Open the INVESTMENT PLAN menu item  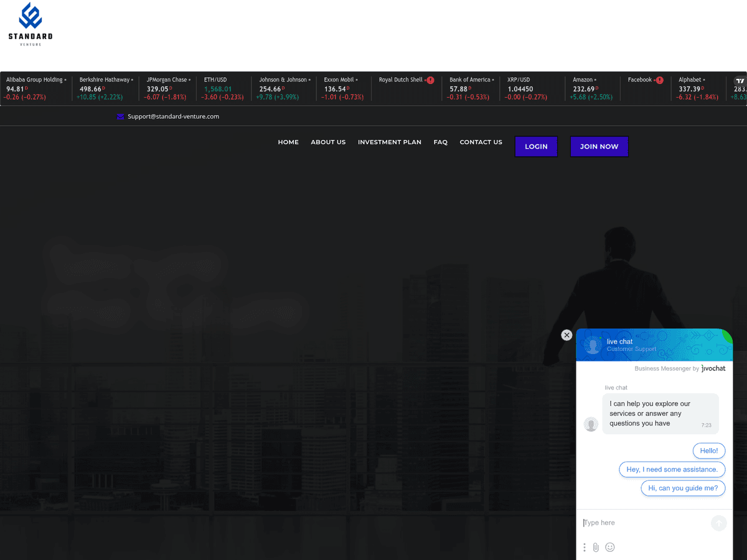(x=390, y=142)
